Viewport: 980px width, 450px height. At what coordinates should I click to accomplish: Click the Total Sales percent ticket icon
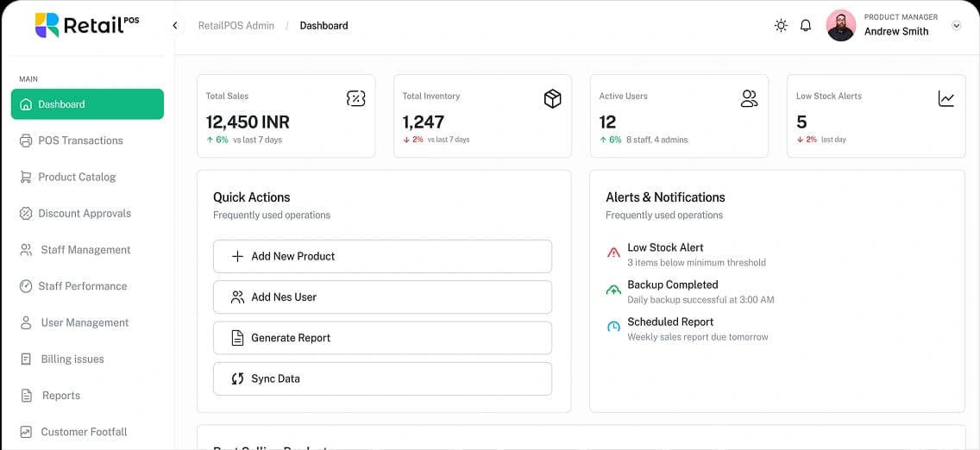pyautogui.click(x=355, y=98)
